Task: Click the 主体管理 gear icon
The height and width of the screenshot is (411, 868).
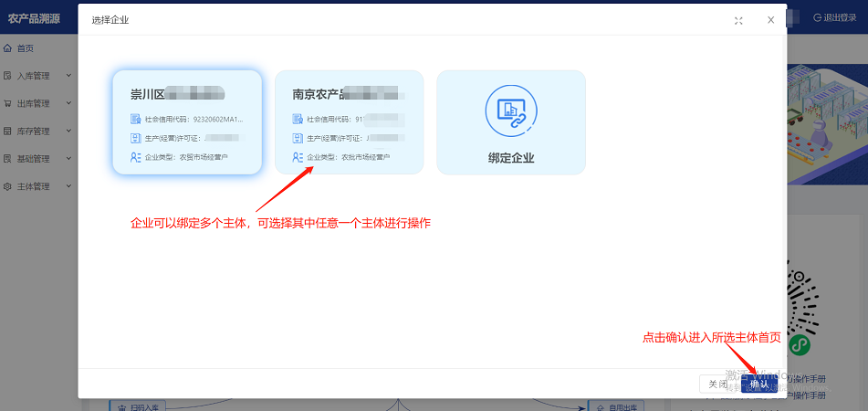Action: (8, 186)
